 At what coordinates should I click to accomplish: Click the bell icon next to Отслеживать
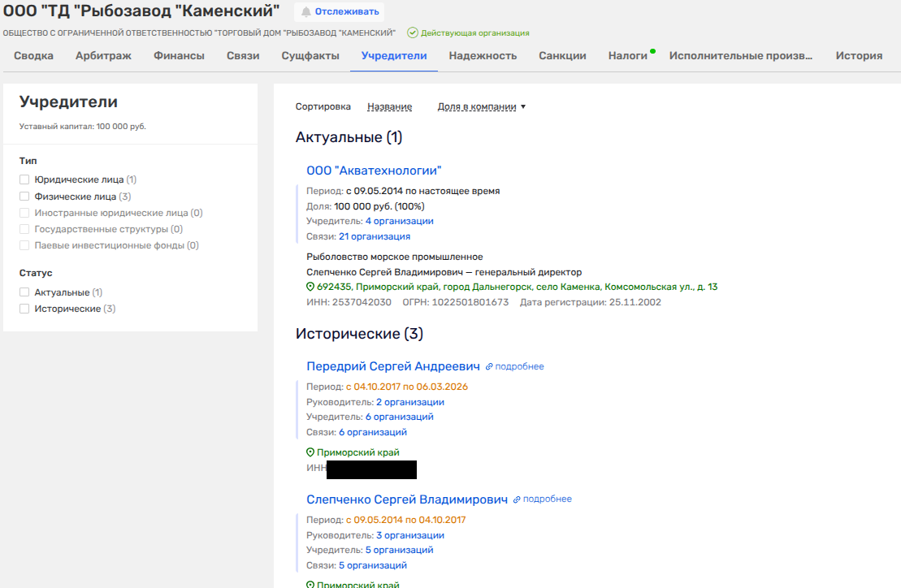click(x=306, y=12)
